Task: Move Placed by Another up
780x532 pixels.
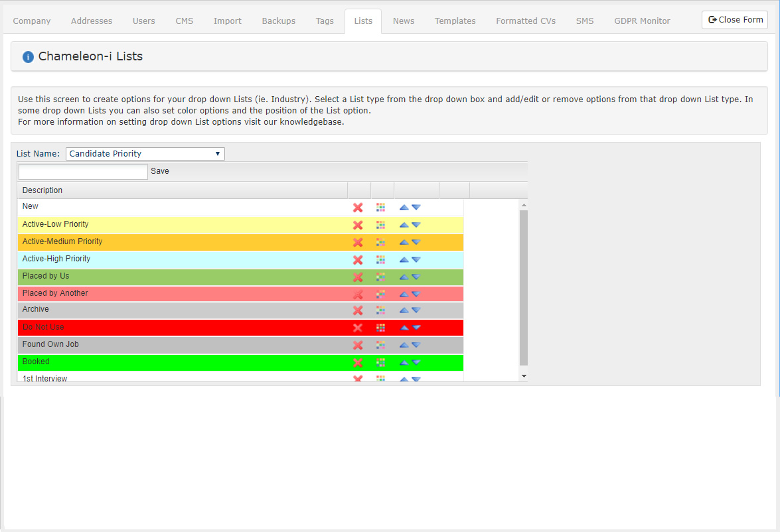Action: [x=404, y=295]
